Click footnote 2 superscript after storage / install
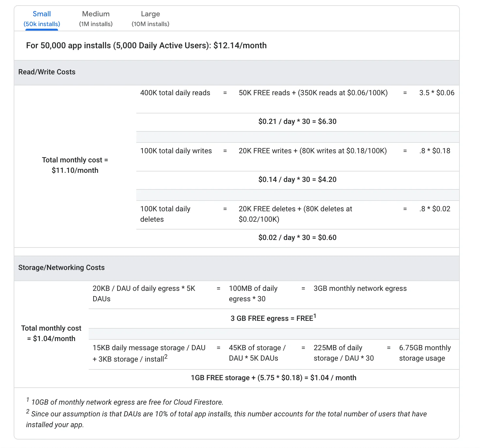 point(166,357)
